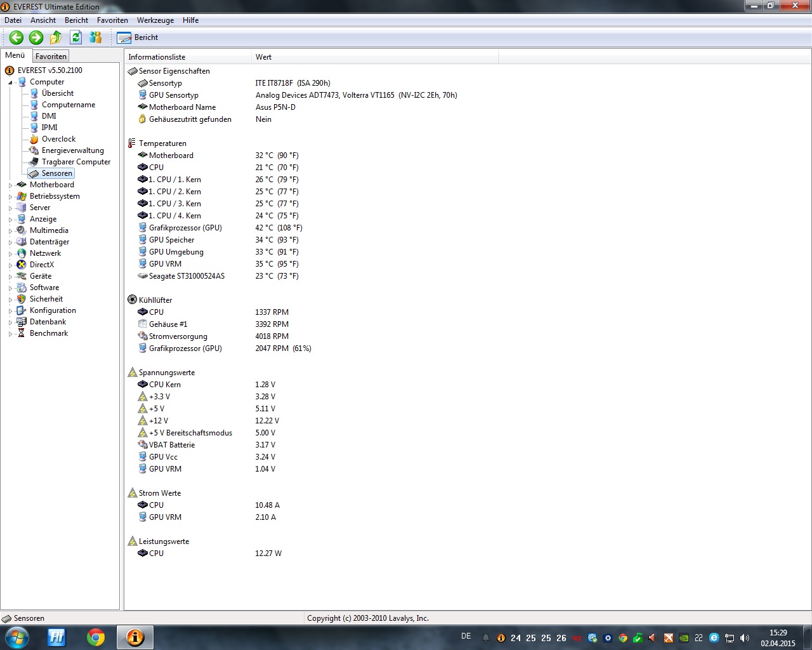Click the Datenbank icon in the tree
This screenshot has height=650, width=812.
coord(22,322)
